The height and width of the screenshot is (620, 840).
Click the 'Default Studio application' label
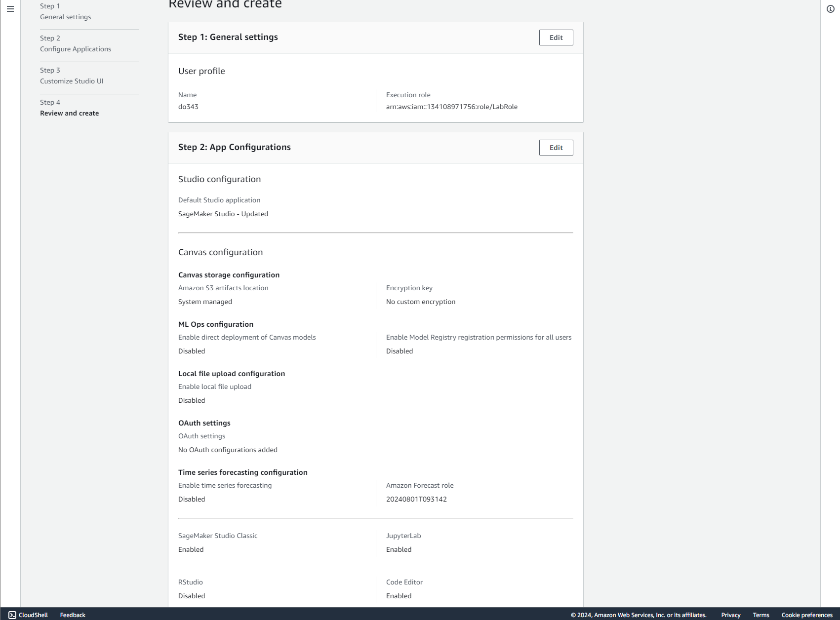pyautogui.click(x=219, y=200)
